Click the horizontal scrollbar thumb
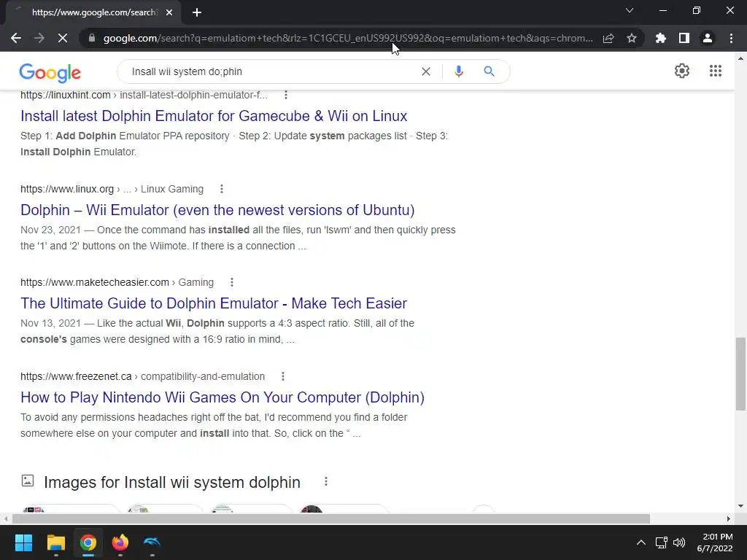Screen dimensions: 747x560 click(x=331, y=518)
